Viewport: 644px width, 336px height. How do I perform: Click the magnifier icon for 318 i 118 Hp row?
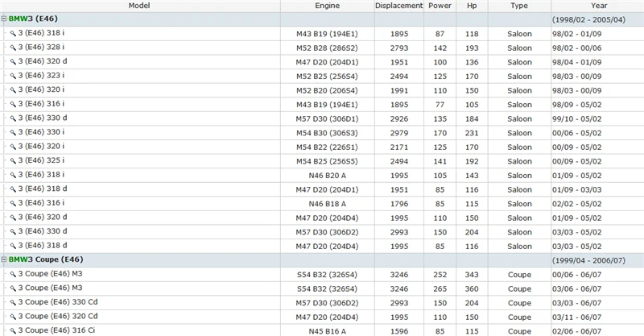pos(13,34)
